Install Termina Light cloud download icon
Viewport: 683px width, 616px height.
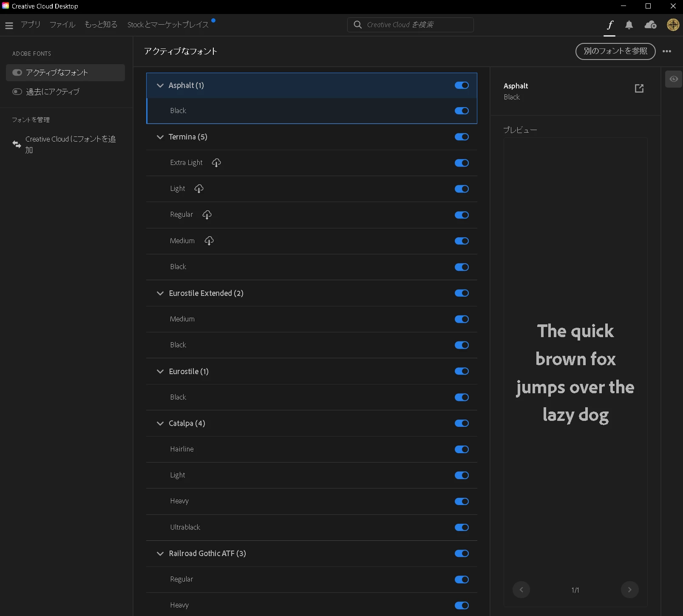click(x=199, y=189)
